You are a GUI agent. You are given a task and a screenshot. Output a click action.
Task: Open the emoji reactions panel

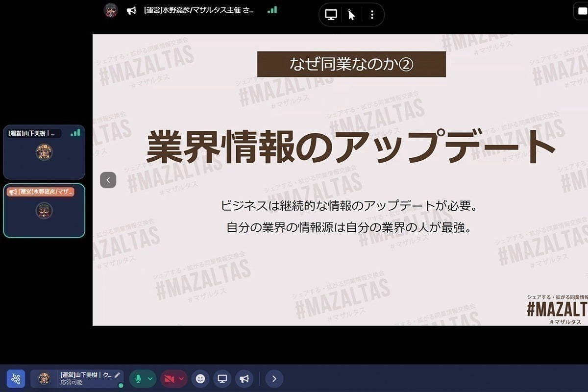200,379
